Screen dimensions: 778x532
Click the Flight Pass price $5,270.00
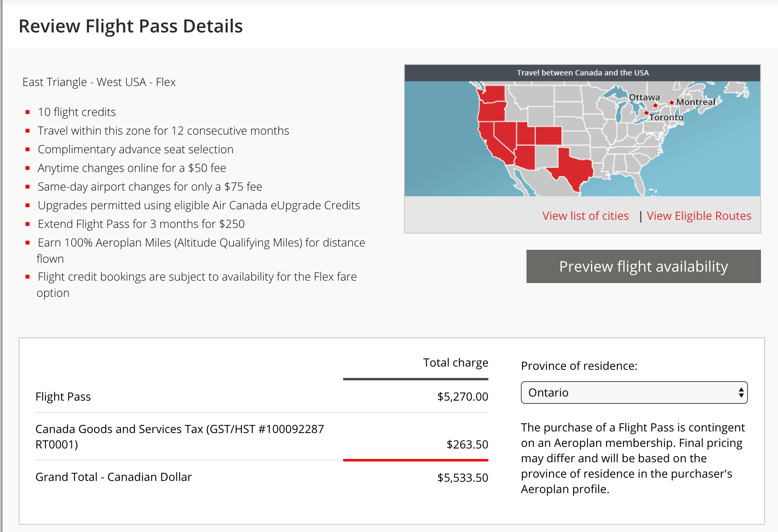point(462,397)
